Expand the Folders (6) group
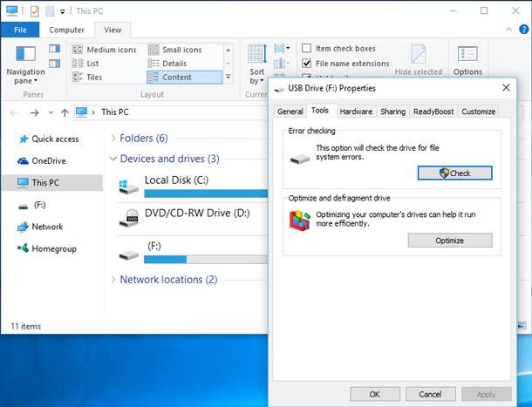The height and width of the screenshot is (407, 532). [113, 139]
